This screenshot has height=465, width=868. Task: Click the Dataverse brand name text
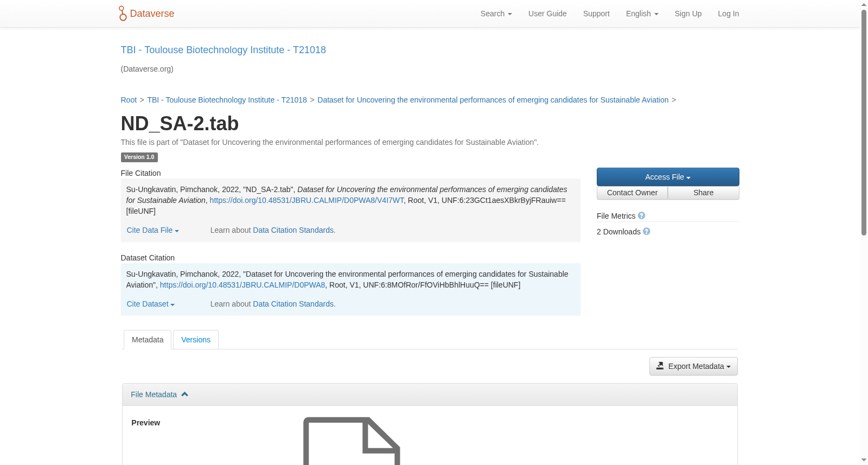(x=152, y=14)
